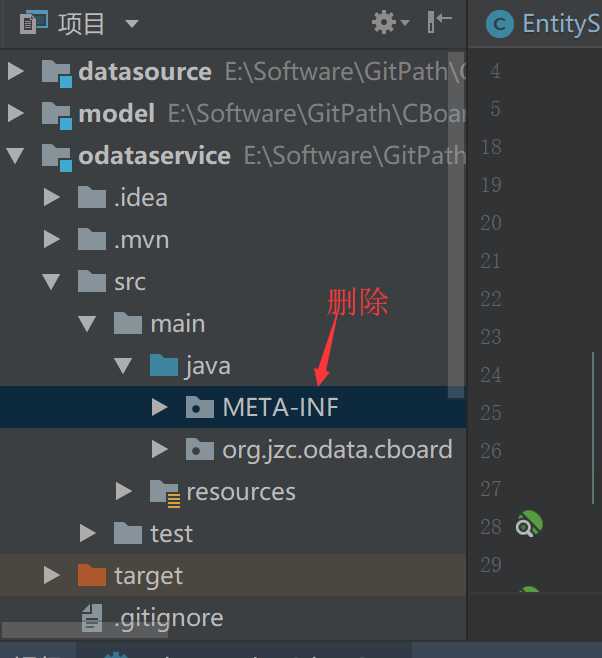Expand the datasource module
This screenshot has height=658, width=602.
click(16, 71)
